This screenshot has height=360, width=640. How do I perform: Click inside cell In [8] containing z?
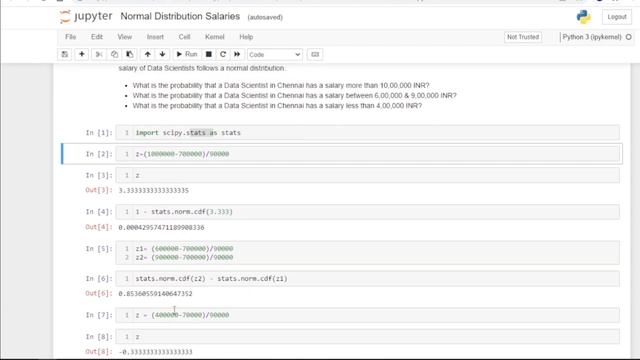[x=367, y=337]
